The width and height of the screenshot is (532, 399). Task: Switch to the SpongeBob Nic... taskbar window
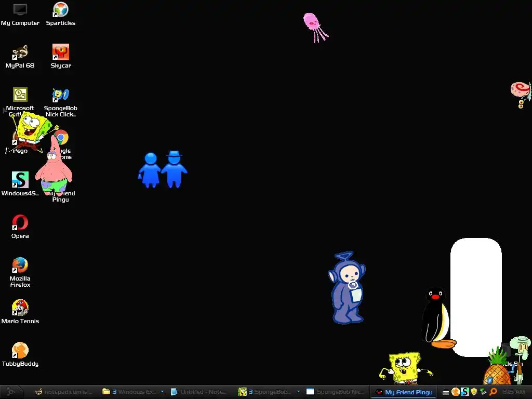click(335, 392)
